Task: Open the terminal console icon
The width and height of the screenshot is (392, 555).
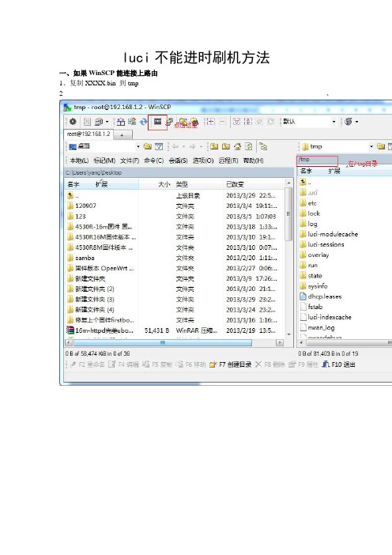Action: click(x=157, y=122)
